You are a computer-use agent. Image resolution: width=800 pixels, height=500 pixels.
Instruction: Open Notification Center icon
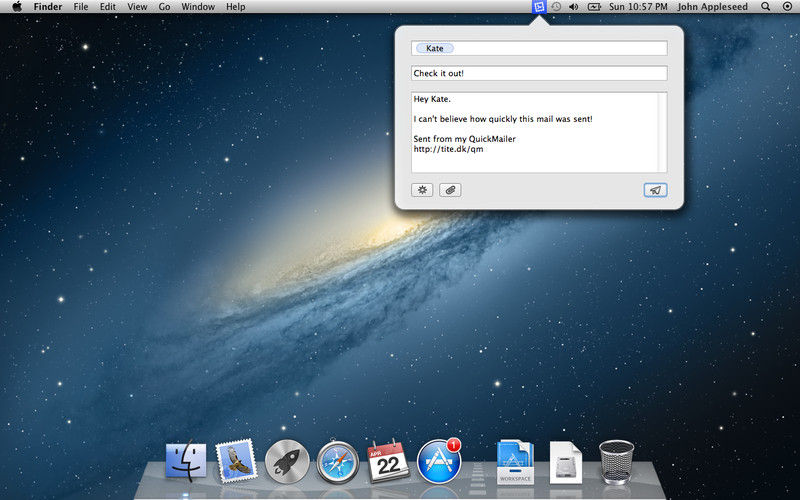click(787, 7)
